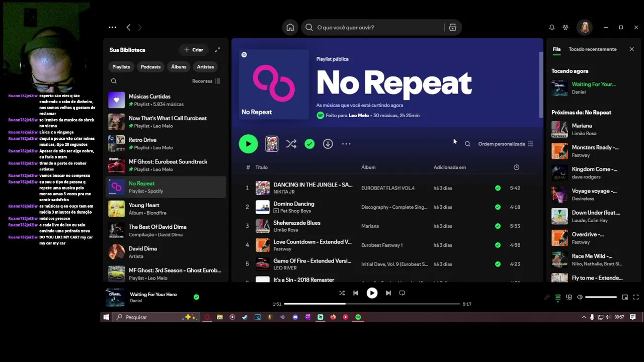
Task: Expand Sua Biblioteca to full view
Action: pos(217,50)
